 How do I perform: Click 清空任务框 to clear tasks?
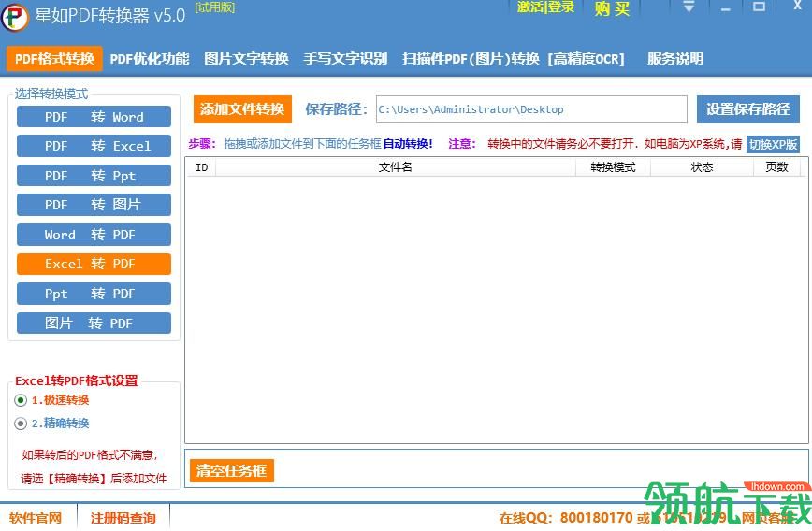(x=231, y=470)
